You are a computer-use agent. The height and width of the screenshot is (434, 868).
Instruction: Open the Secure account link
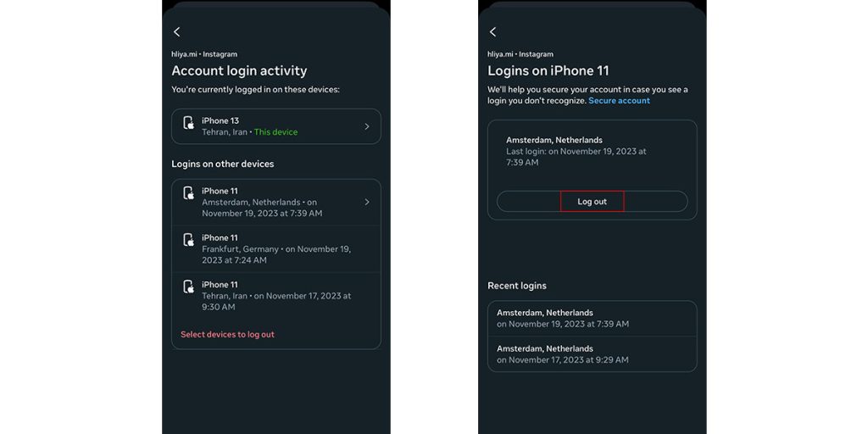pyautogui.click(x=619, y=101)
